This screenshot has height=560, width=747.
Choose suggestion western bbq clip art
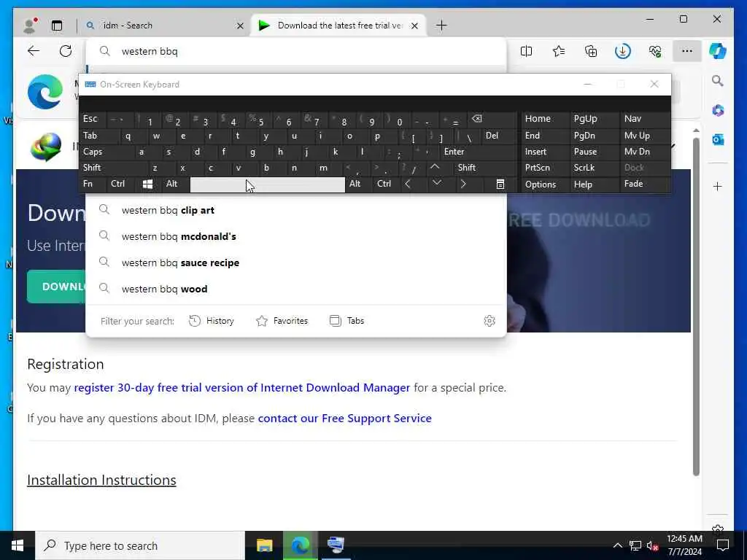(x=295, y=210)
